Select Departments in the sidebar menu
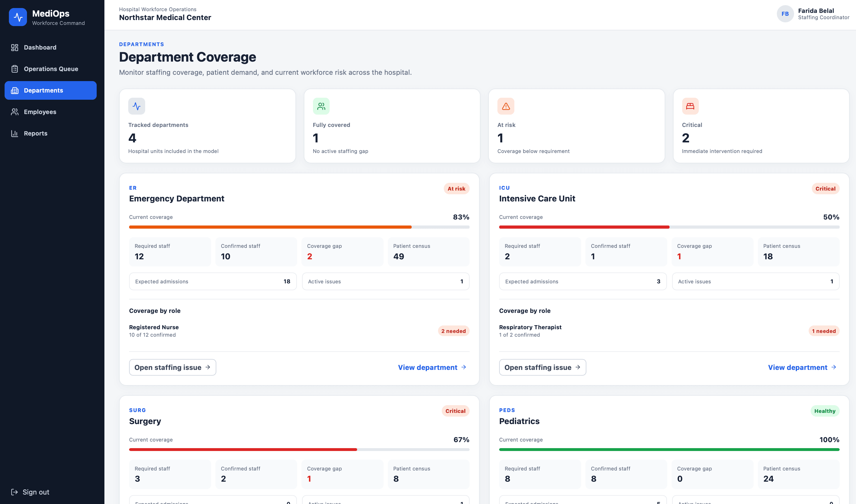 [51, 90]
